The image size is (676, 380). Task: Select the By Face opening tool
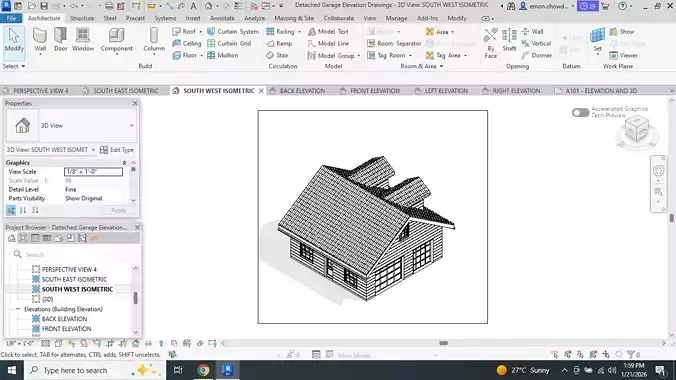(491, 43)
